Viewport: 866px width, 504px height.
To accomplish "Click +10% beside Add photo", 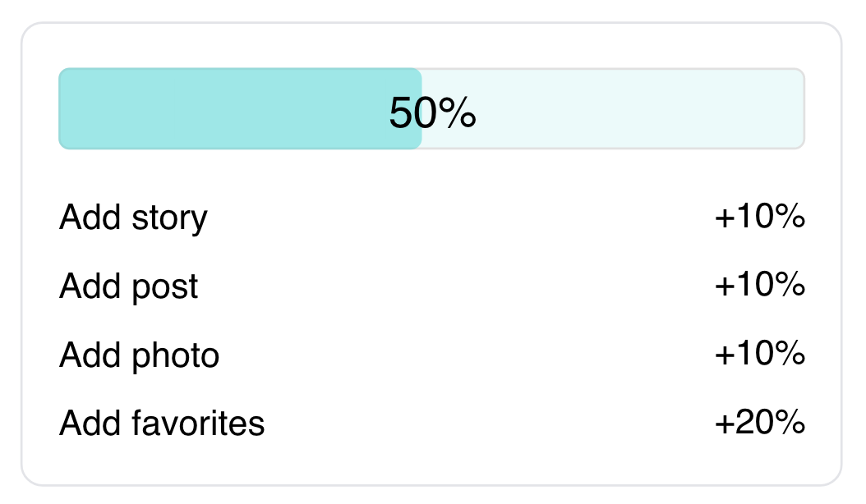I will coord(759,353).
